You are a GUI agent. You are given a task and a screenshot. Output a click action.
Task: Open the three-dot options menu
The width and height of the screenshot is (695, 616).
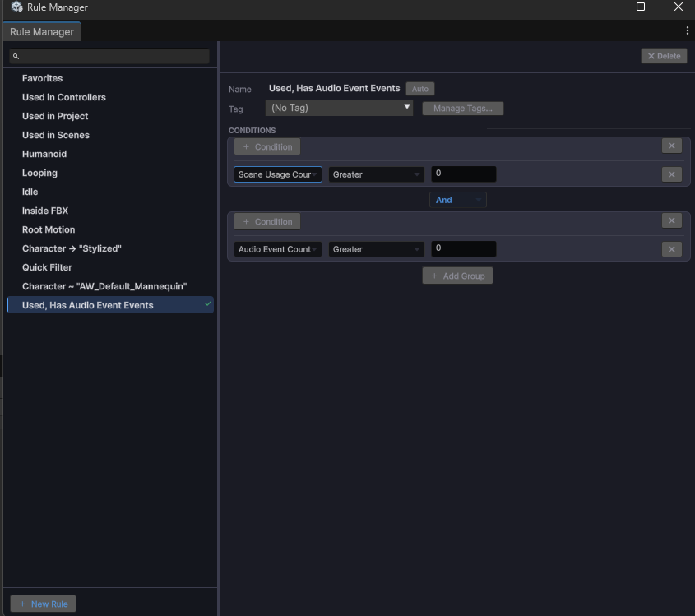688,30
